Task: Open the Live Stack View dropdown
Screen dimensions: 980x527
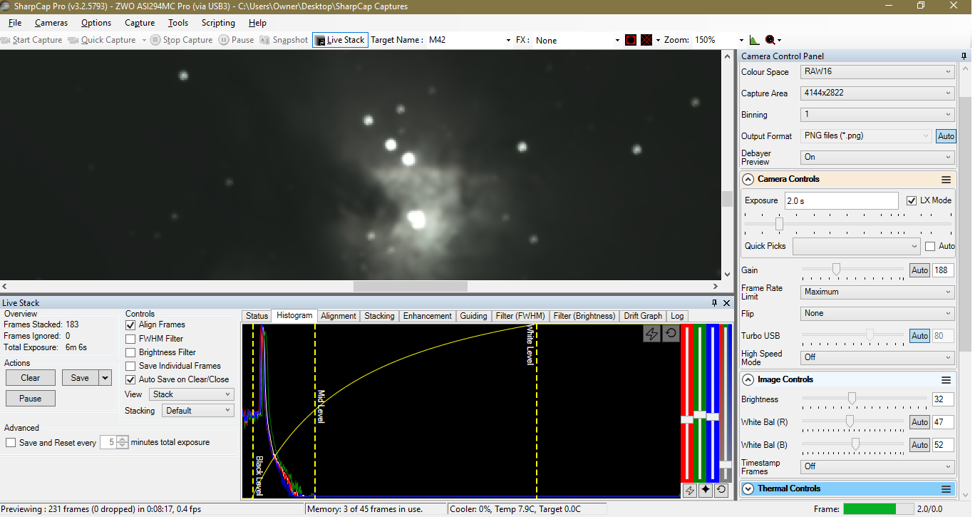Action: (x=192, y=394)
